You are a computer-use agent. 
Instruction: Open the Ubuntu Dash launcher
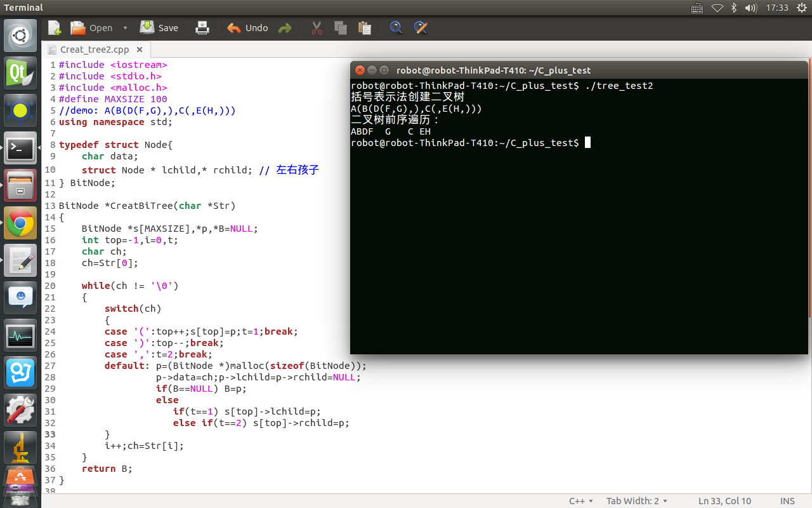tap(20, 36)
